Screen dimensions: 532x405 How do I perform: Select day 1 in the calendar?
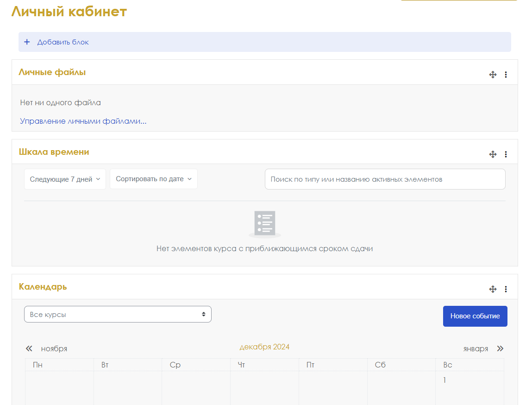point(444,380)
